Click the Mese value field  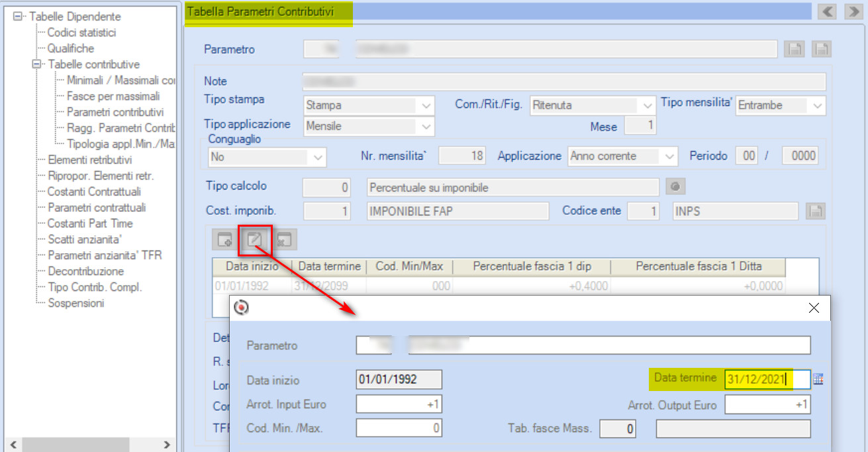pos(641,126)
